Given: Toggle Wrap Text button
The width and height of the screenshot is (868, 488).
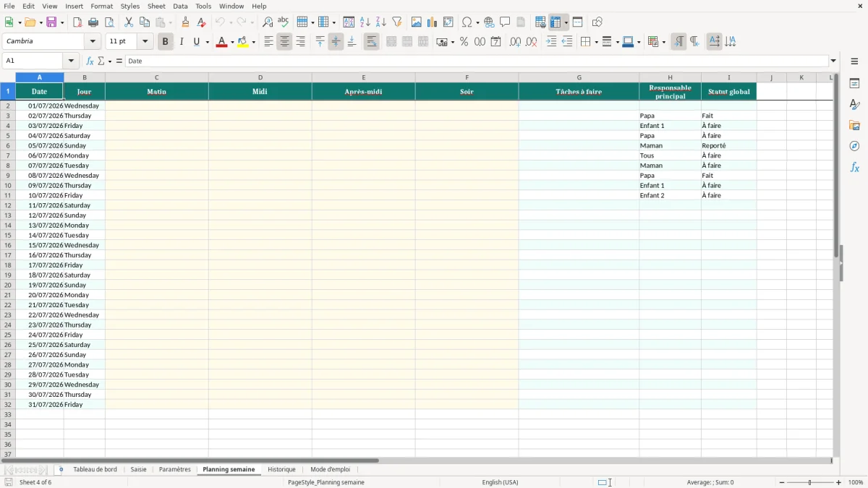Looking at the screenshot, I should coord(371,42).
